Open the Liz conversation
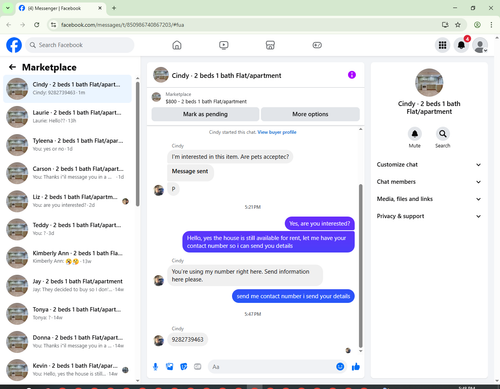This screenshot has width=500, height=389. click(67, 201)
